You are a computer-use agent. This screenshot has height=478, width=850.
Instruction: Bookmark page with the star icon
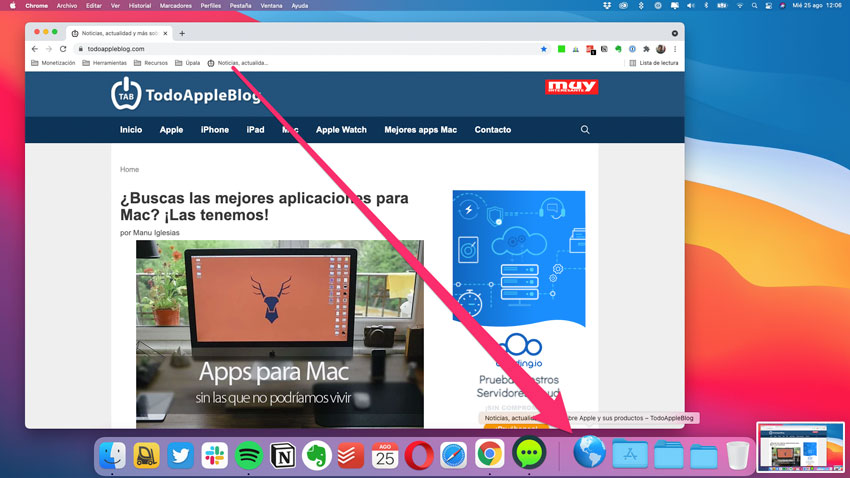(x=544, y=49)
